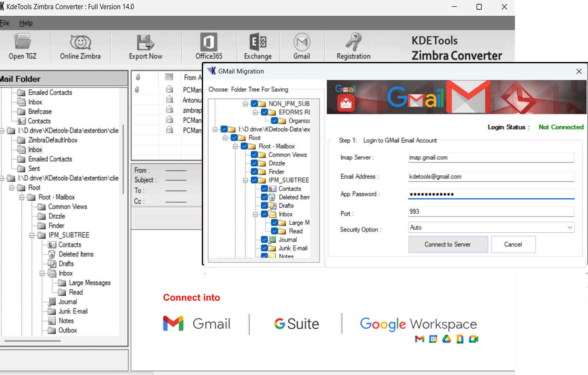Viewport: 588px width, 375px height.
Task: Click the App Password input field
Action: pos(491,194)
